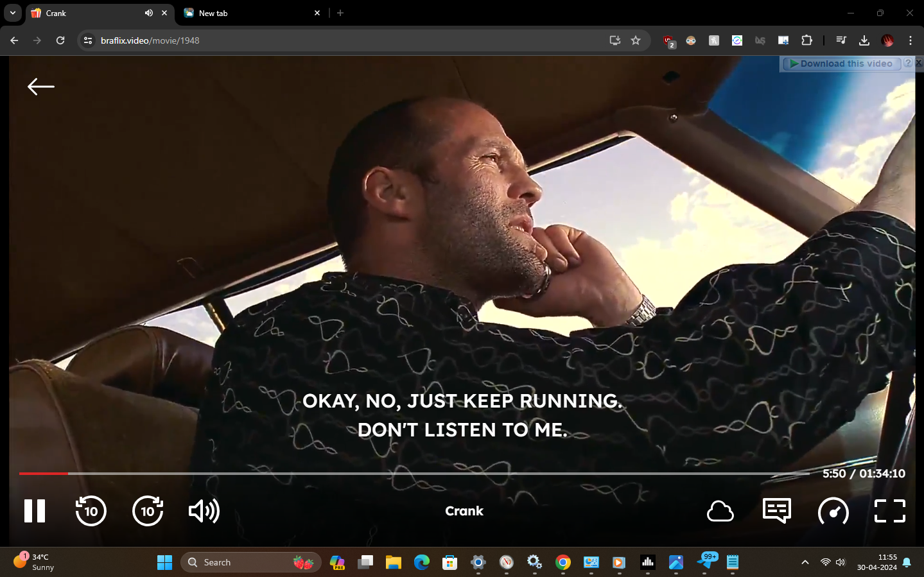Open the uBlock Origin extension
This screenshot has width=924, height=577.
[x=668, y=41]
